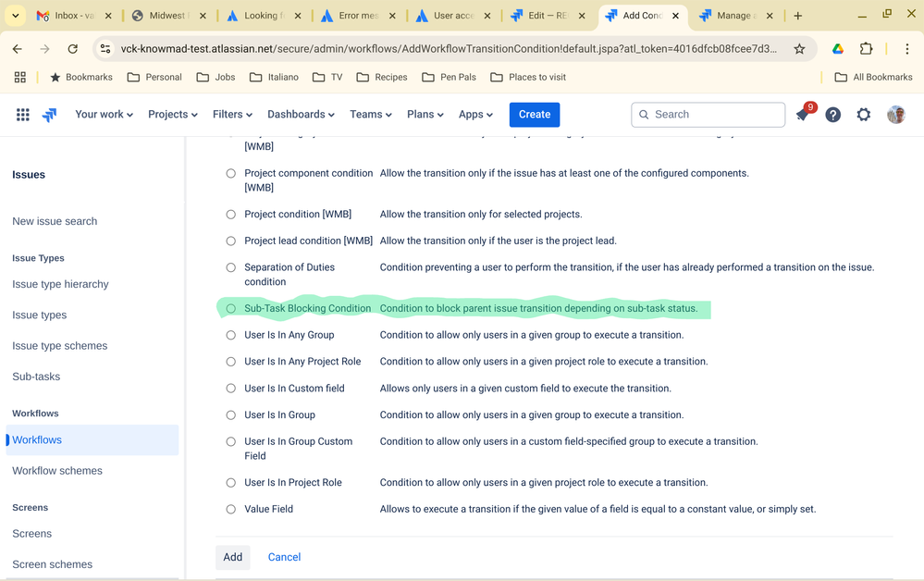Click the browser extensions puzzle icon

[865, 50]
